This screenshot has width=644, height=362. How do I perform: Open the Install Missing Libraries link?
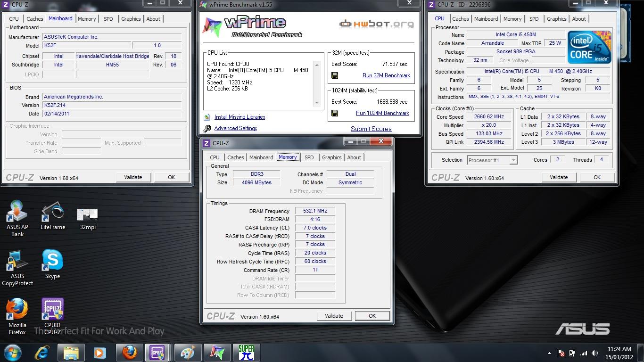(x=239, y=117)
